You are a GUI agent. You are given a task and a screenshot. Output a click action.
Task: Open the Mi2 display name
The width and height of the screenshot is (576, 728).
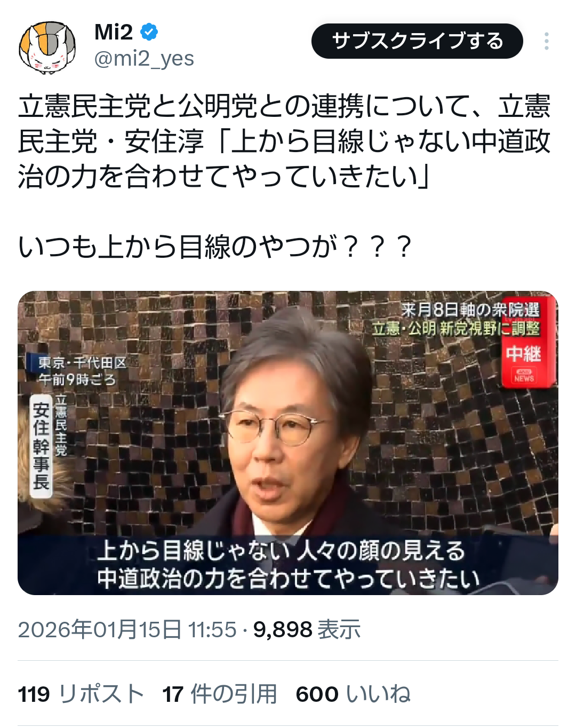(x=114, y=33)
